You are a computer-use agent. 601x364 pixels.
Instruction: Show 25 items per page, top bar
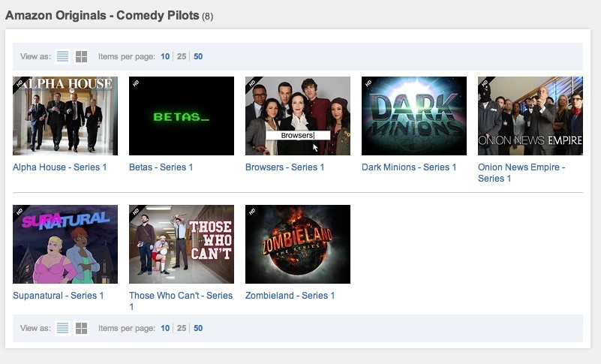tap(182, 56)
